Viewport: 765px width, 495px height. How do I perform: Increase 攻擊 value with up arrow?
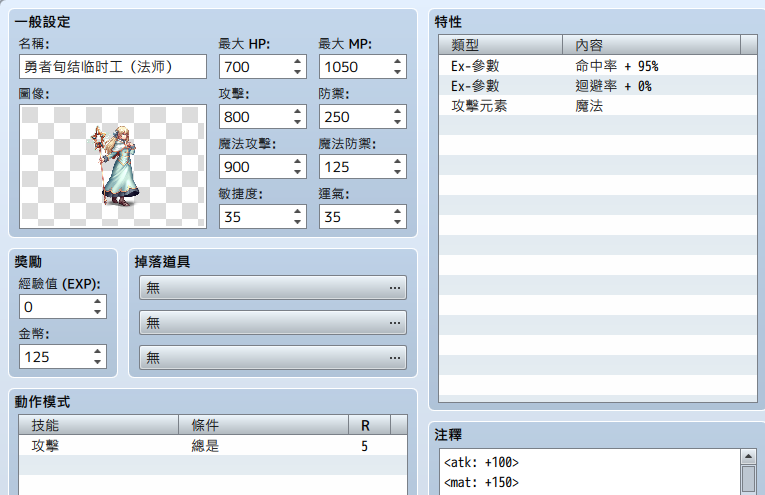pos(298,112)
